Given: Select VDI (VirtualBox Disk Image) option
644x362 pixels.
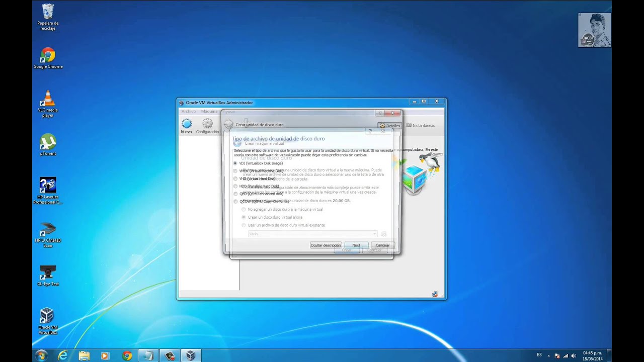Looking at the screenshot, I should (x=258, y=163).
